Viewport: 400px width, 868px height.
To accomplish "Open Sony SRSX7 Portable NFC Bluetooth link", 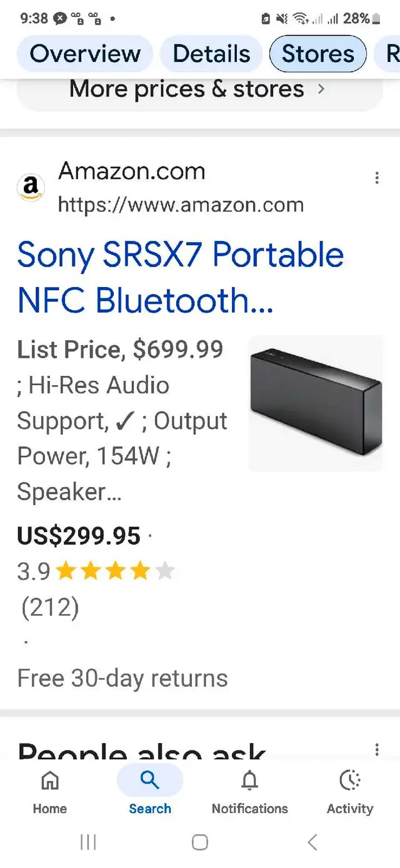I will coord(181,277).
